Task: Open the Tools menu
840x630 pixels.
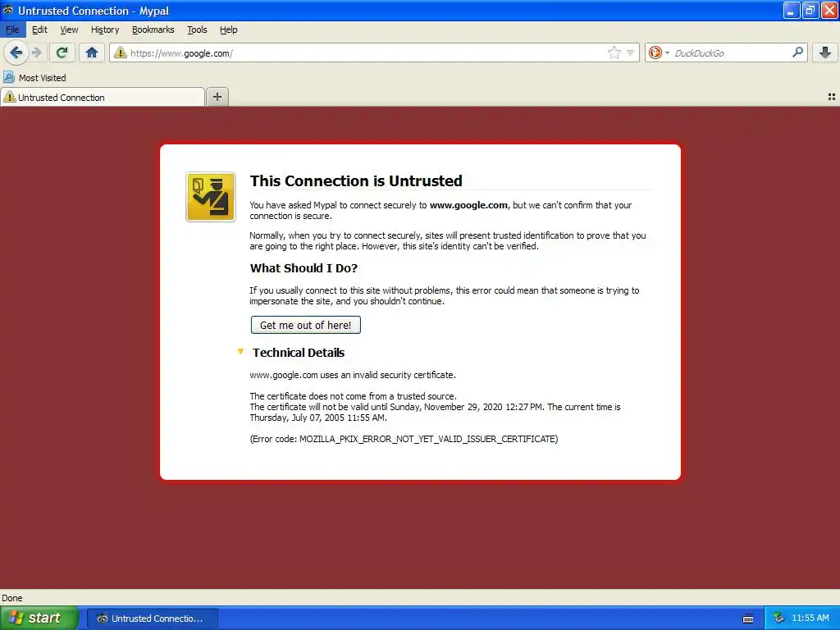Action: (197, 30)
